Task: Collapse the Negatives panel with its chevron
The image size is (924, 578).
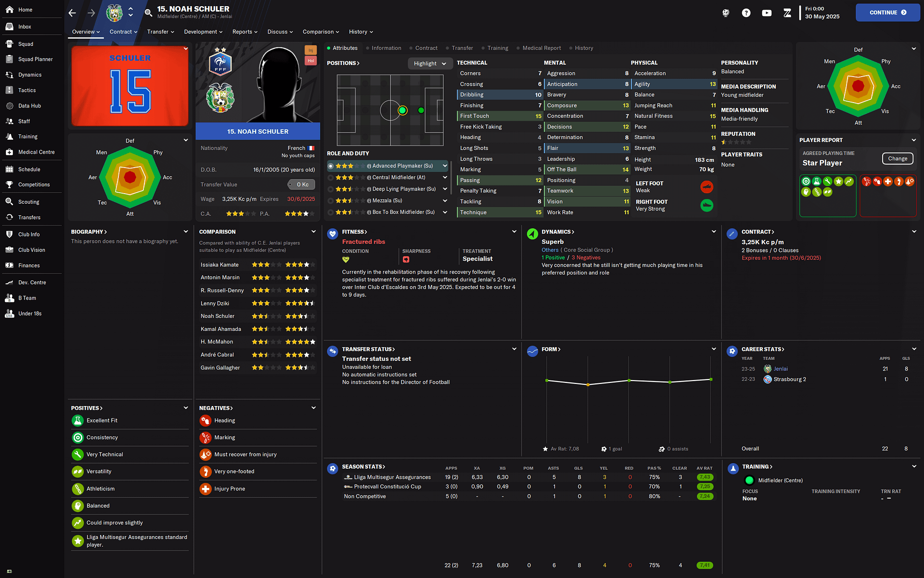Action: pos(313,408)
